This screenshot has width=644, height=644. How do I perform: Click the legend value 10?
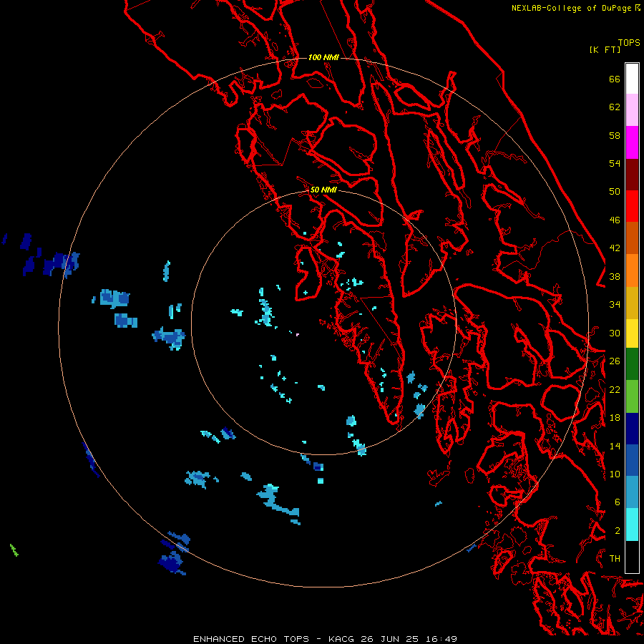tap(615, 474)
